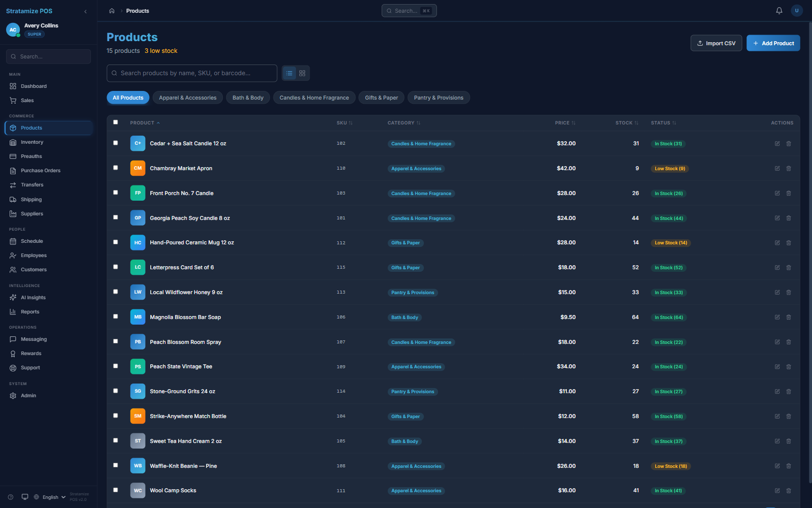The image size is (812, 508).
Task: Go to home breadcrumb icon
Action: tap(112, 11)
